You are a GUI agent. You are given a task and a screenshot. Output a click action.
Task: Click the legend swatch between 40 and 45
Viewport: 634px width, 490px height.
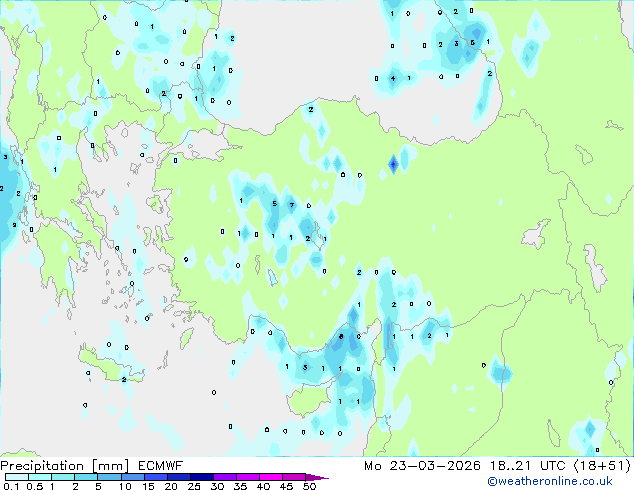click(x=271, y=477)
